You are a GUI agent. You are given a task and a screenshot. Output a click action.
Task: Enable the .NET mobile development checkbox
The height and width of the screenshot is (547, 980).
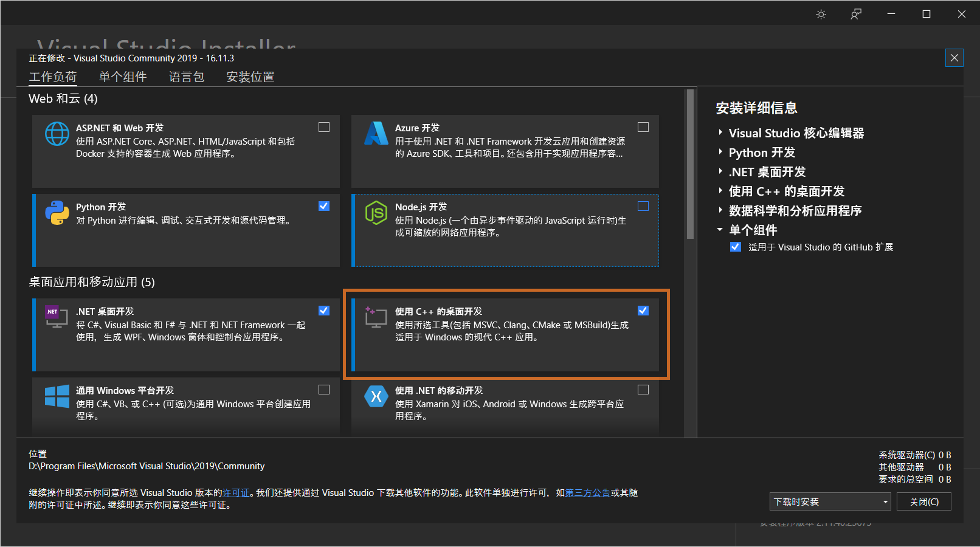643,390
